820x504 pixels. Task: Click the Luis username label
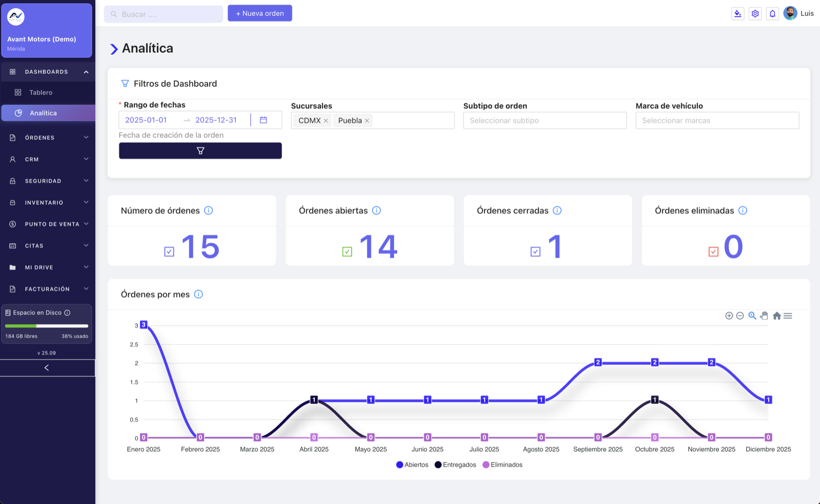coord(807,13)
